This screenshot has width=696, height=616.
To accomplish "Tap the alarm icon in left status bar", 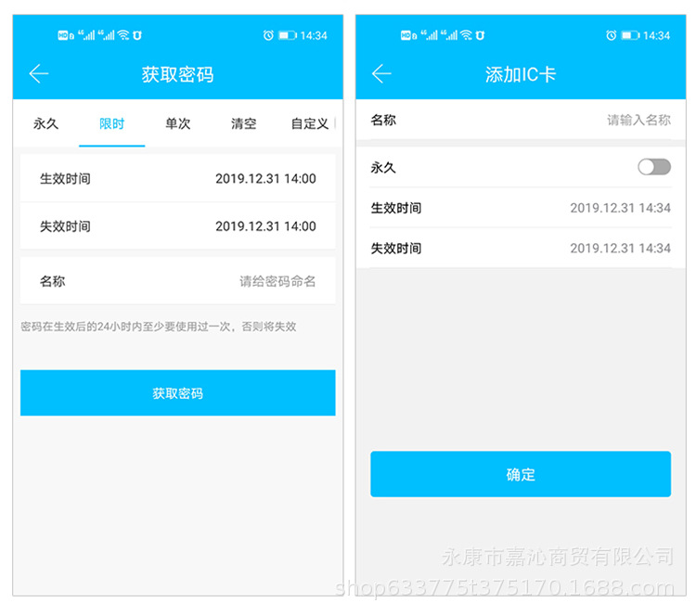I will coord(268,35).
